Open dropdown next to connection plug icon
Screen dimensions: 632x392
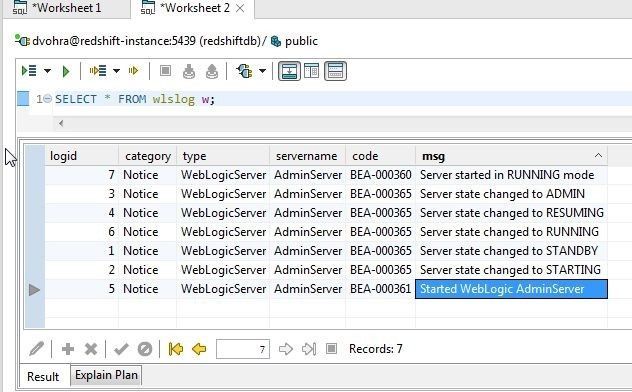(262, 71)
